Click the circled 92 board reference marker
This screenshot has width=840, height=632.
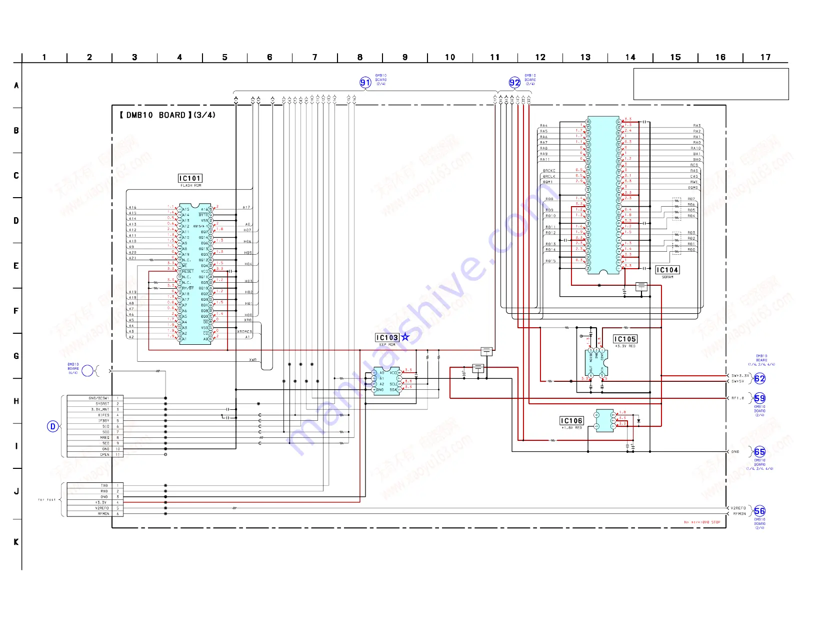click(x=514, y=83)
